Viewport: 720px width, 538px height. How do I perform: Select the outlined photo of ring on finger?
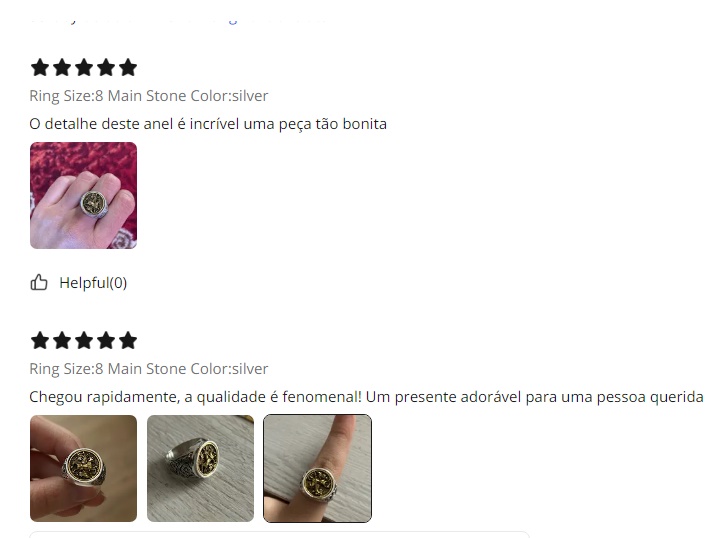tap(317, 468)
